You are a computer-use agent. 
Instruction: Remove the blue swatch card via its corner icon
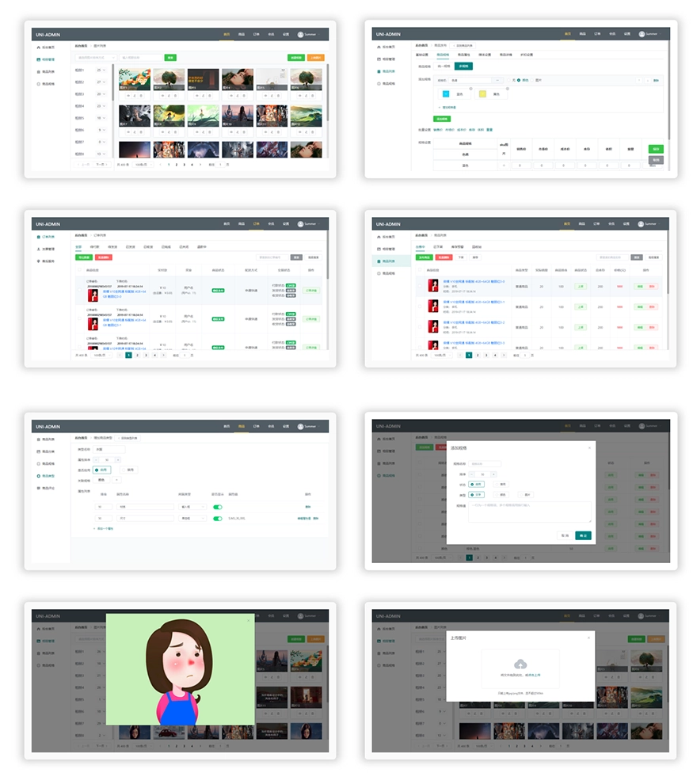(x=470, y=89)
